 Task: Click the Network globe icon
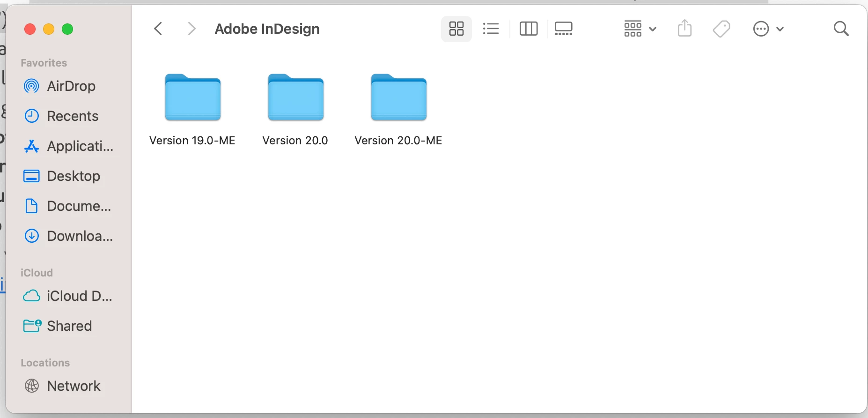point(31,386)
